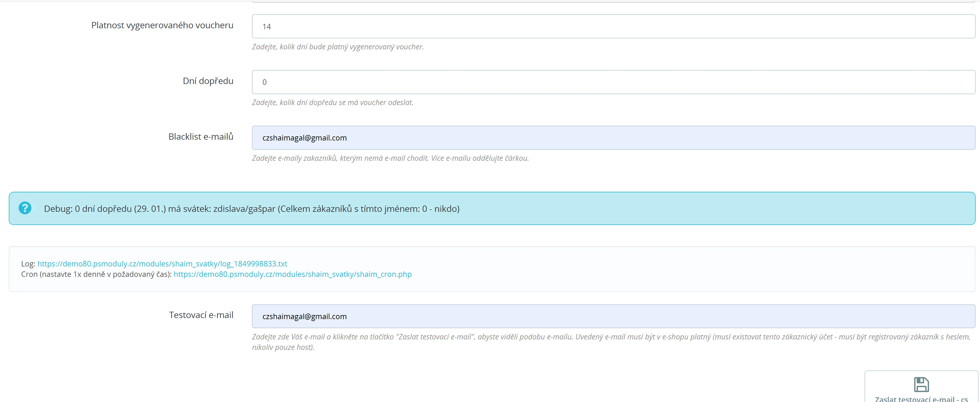Viewport: 980px width, 402px height.
Task: Click the Platnost vygenerovaného voucheru label
Action: point(162,25)
